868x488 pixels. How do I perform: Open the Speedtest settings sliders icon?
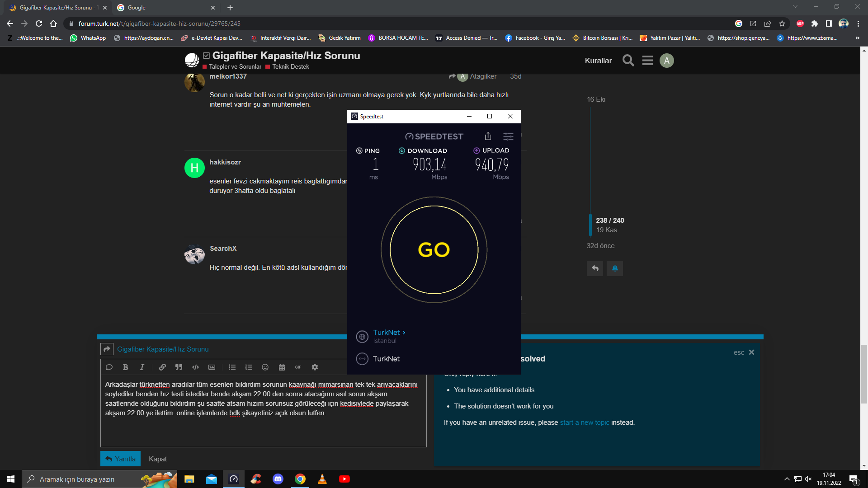tap(508, 136)
